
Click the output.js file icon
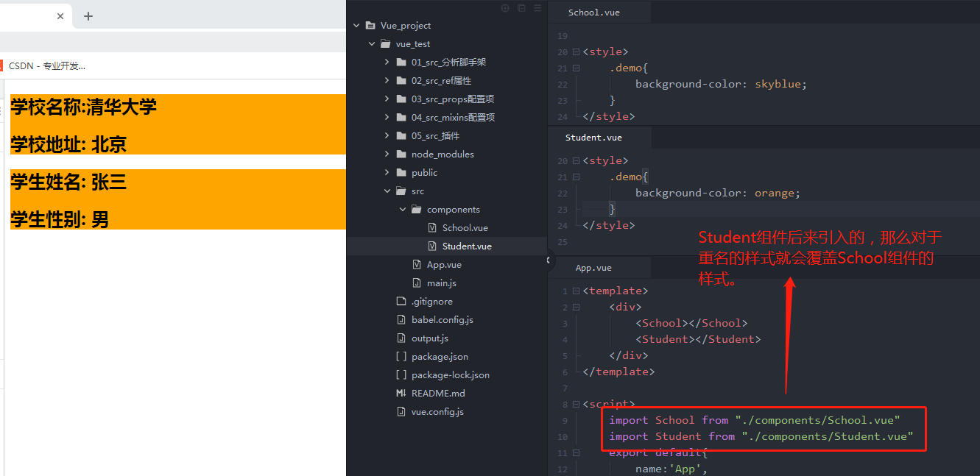tap(401, 338)
